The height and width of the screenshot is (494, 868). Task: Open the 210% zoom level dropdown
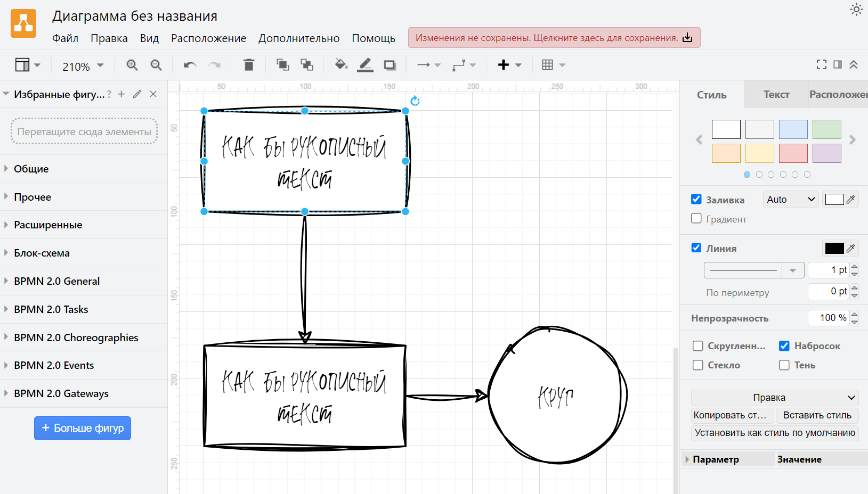(83, 67)
